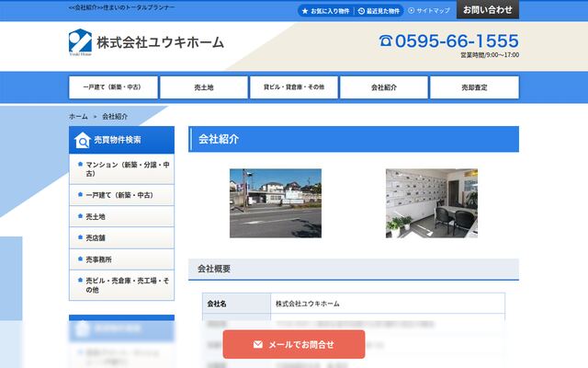
Task: Click the Yuuki Home logo icon
Action: pos(80,41)
